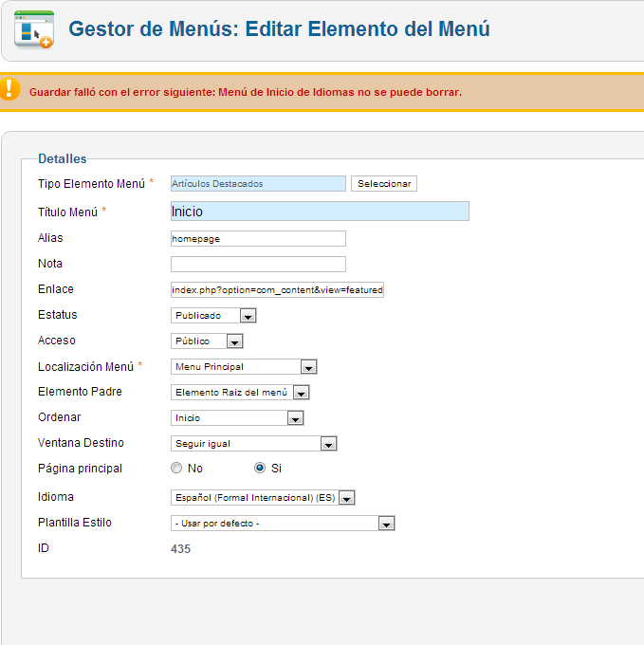Expand the Localización Menú dropdown
The height and width of the screenshot is (645, 644).
pos(244,366)
